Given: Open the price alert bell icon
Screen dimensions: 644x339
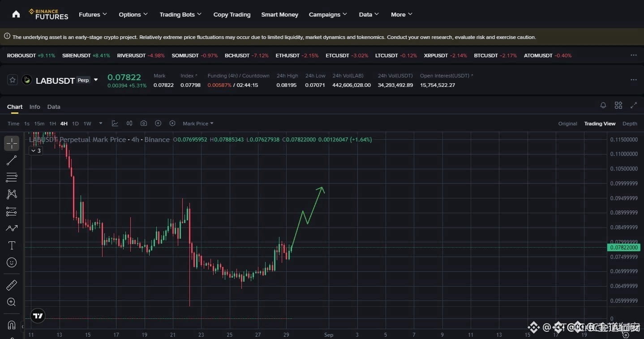Looking at the screenshot, I should (603, 105).
